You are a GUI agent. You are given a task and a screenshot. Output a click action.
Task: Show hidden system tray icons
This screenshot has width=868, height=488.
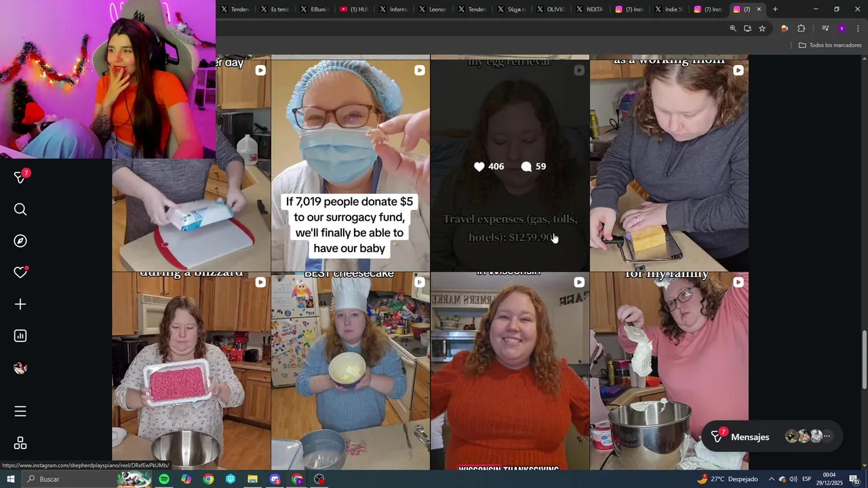[x=771, y=479]
